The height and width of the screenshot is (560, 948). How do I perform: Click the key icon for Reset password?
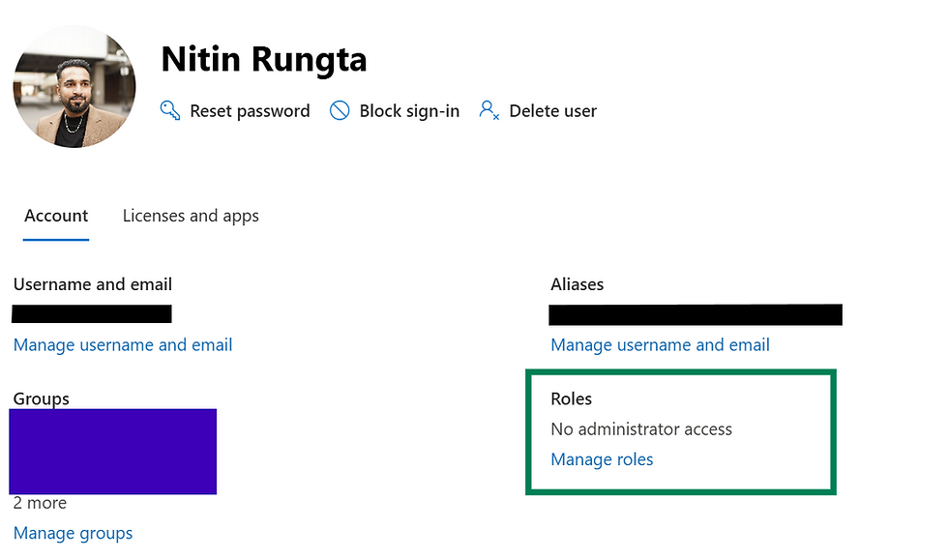170,110
